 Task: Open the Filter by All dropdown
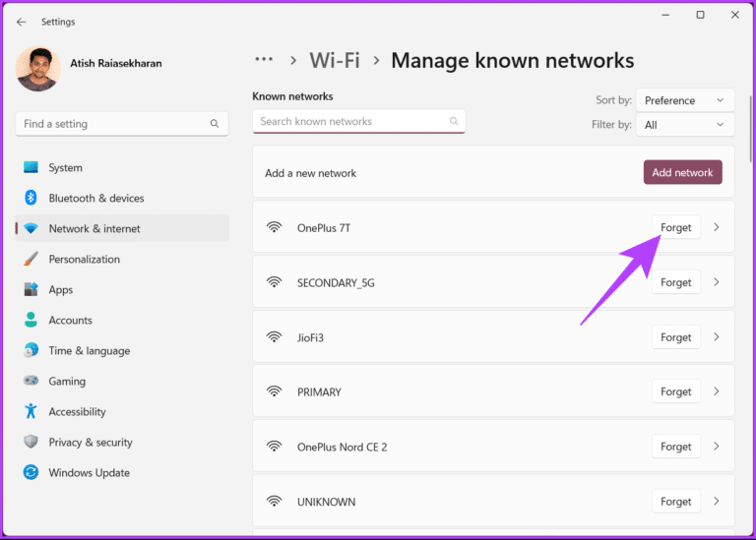pos(685,125)
